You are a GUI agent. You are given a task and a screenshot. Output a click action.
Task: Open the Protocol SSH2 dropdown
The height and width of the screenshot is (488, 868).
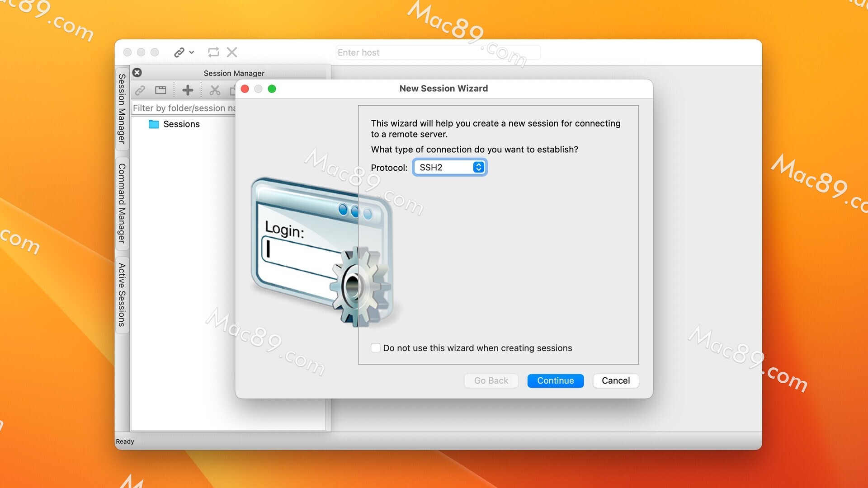pyautogui.click(x=450, y=167)
